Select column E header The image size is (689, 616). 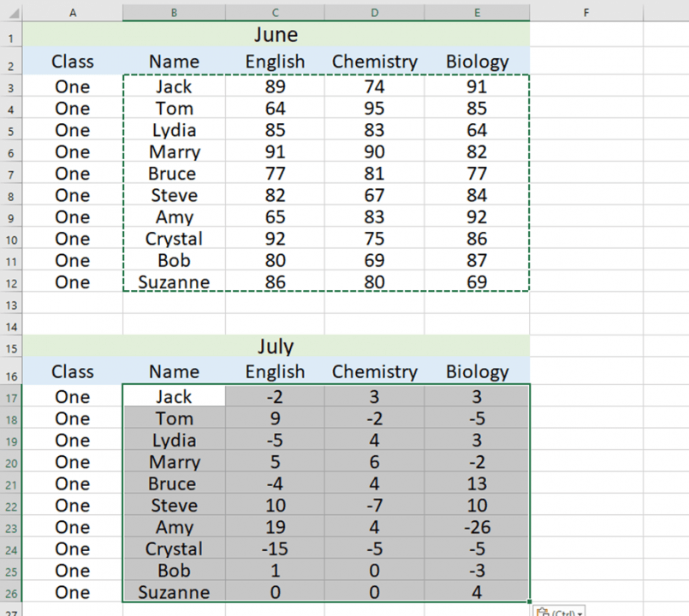[x=478, y=13]
